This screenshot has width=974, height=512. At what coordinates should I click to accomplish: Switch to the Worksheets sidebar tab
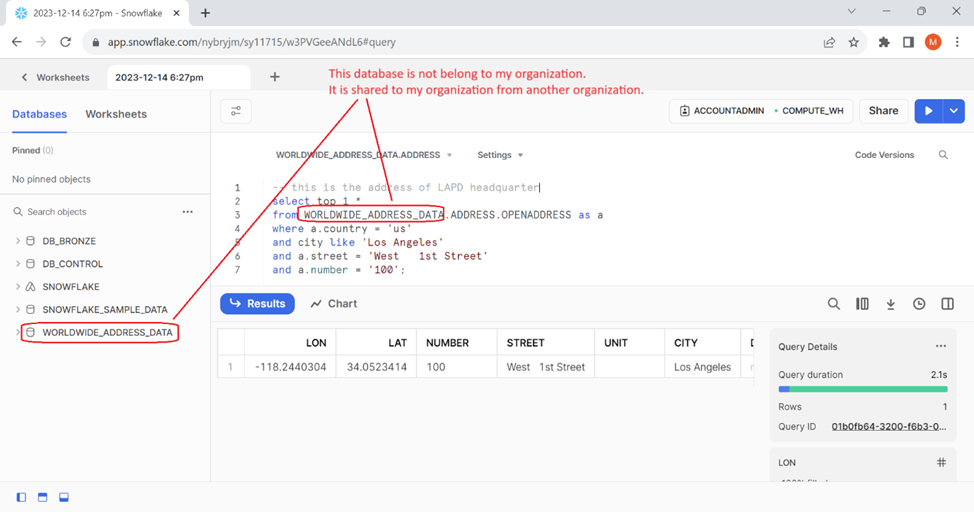coord(116,114)
